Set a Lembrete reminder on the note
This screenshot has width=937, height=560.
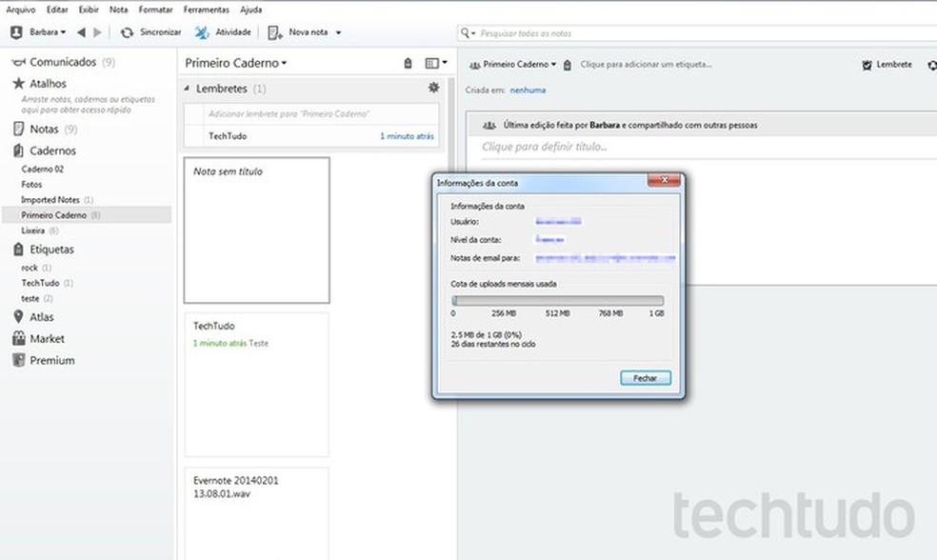(887, 65)
